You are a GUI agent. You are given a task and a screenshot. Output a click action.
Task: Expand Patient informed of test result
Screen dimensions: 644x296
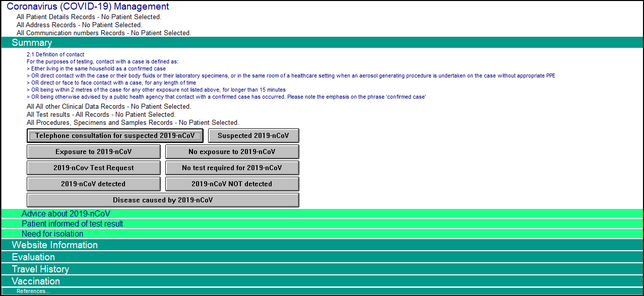click(72, 224)
